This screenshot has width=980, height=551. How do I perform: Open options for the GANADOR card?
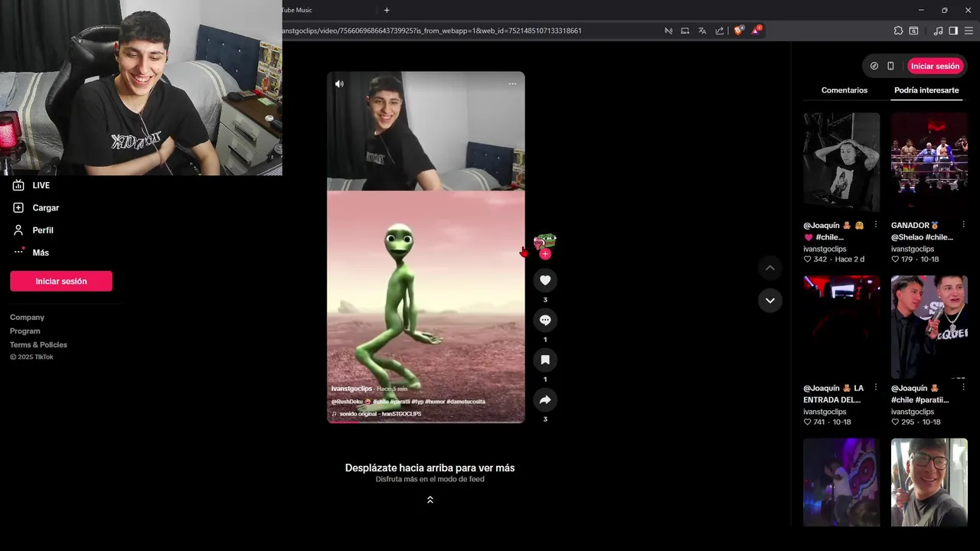964,225
